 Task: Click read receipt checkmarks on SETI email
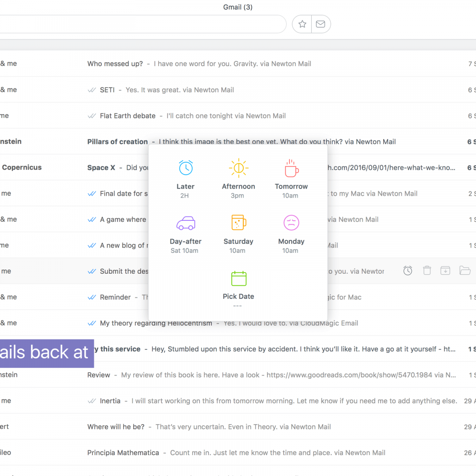[92, 90]
